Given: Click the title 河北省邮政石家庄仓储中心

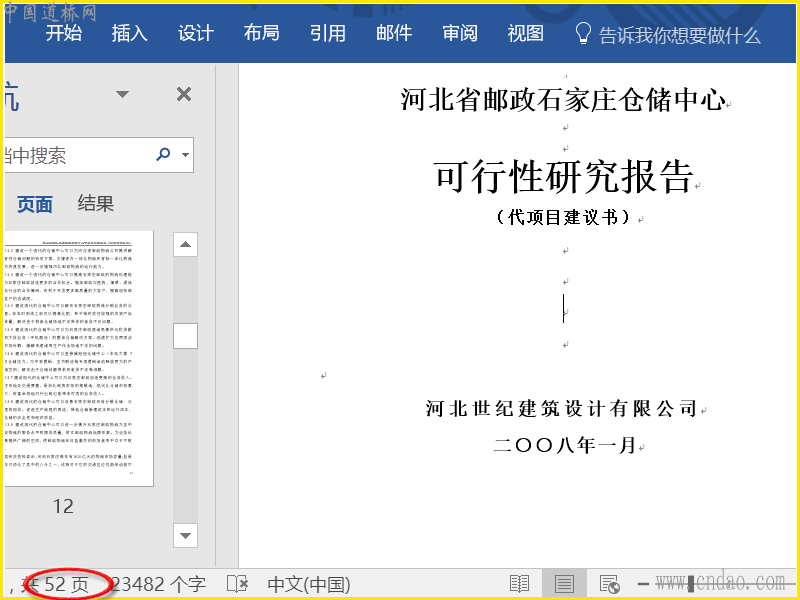Looking at the screenshot, I should tap(563, 99).
